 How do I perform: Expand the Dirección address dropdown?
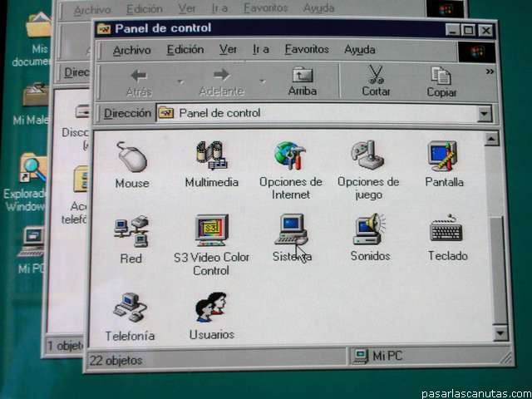pos(485,114)
